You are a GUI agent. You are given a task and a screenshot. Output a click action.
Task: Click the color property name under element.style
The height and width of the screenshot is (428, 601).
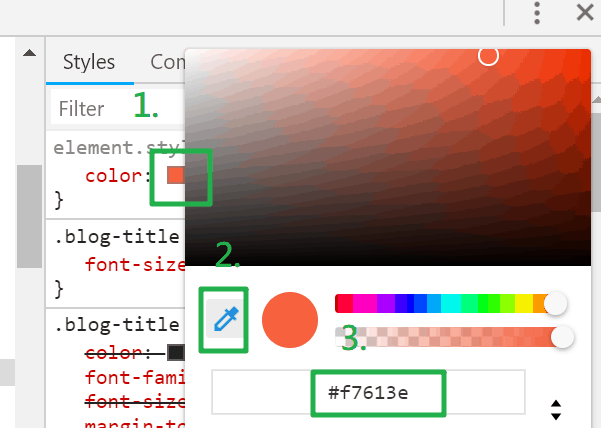(109, 176)
